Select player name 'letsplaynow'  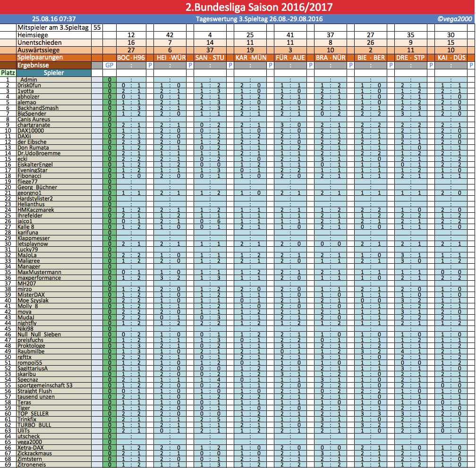(33, 244)
